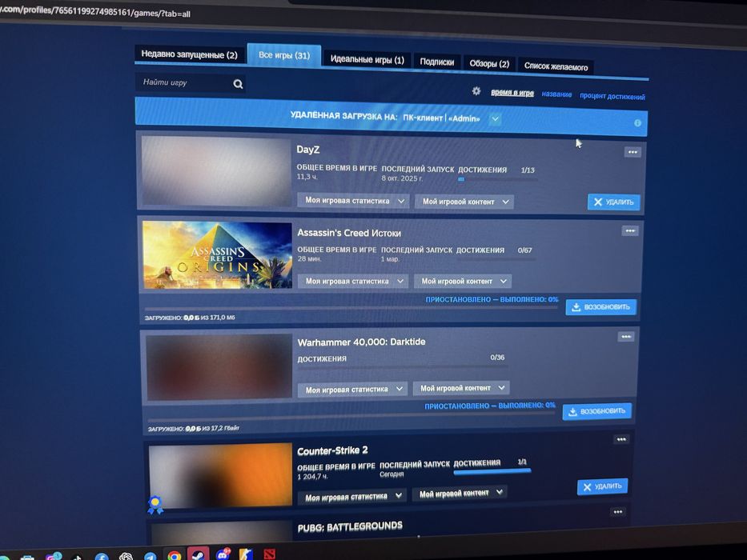Viewport: 747px width, 560px height.
Task: Click DayZ achievements count '1/13'
Action: 528,170
